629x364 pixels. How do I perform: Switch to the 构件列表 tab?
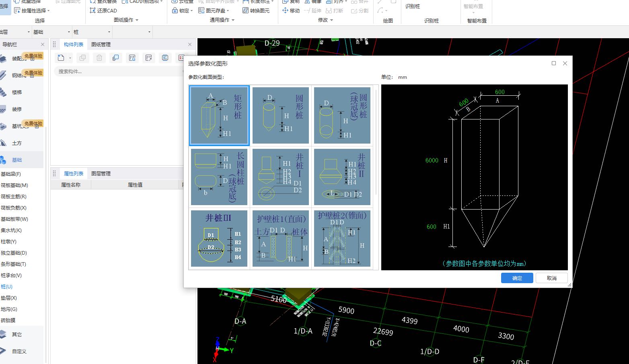click(x=74, y=44)
